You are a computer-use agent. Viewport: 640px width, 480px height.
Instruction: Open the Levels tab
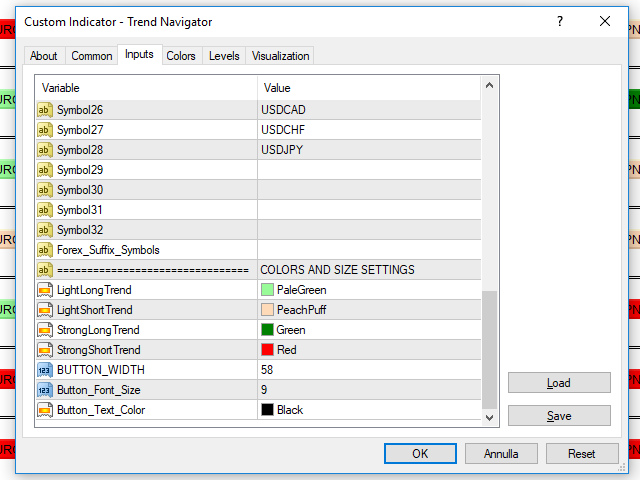(x=224, y=56)
